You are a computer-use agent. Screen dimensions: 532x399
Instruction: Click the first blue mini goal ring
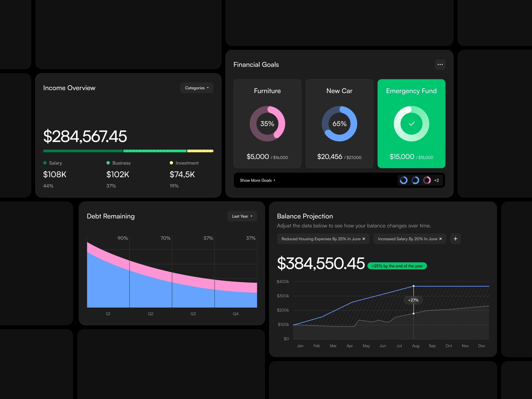coord(403,180)
